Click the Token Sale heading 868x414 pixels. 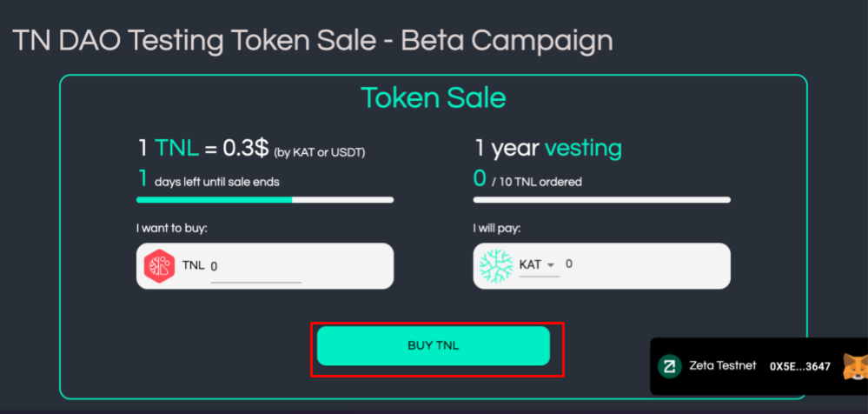(433, 97)
